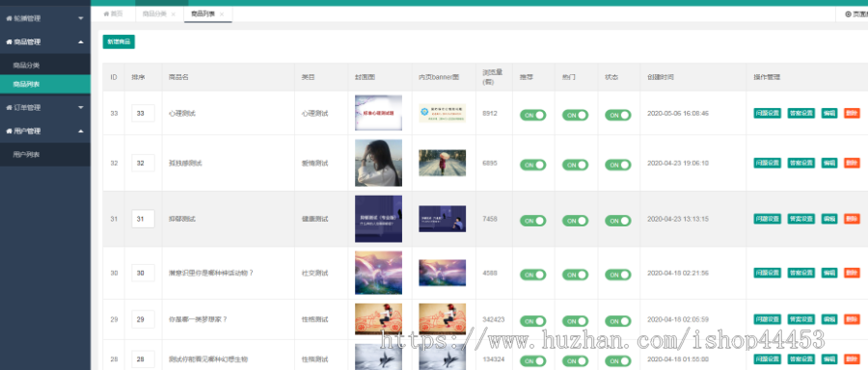Toggle 热门 switch for row ID 29
This screenshot has height=370, width=868.
[x=575, y=321]
